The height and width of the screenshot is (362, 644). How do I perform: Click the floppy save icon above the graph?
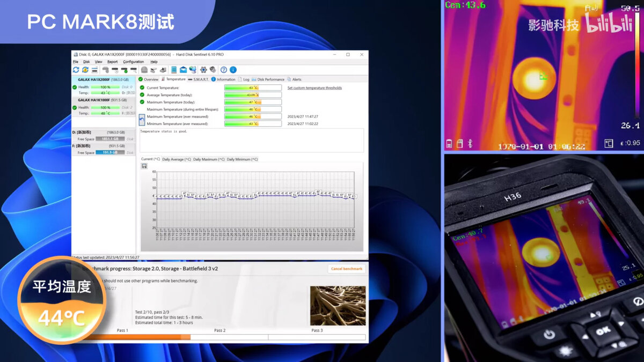[x=144, y=166]
